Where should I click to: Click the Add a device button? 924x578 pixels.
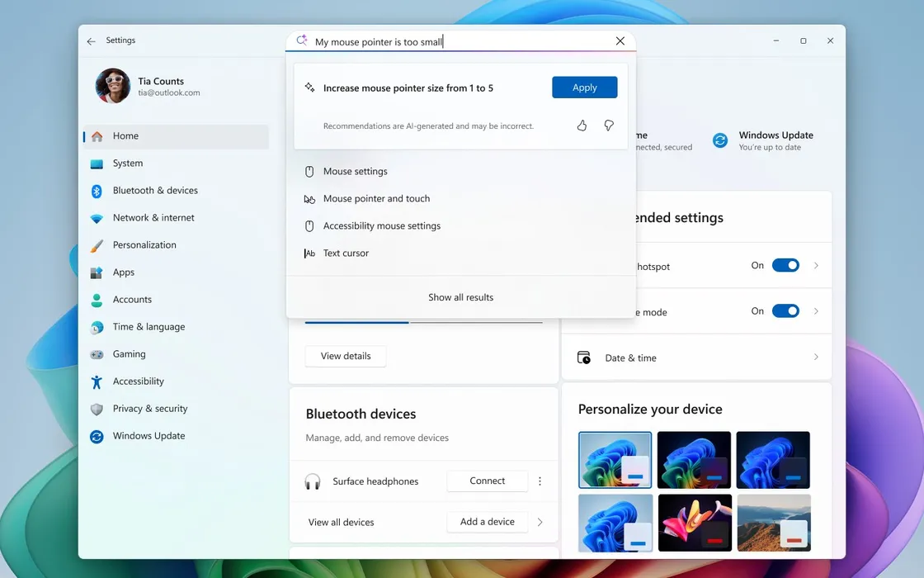click(x=488, y=521)
